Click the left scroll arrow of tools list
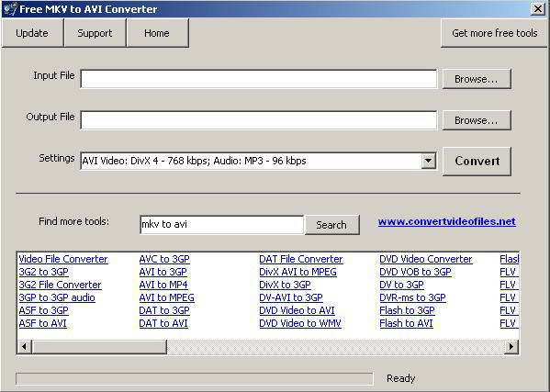550x392 pixels. click(24, 347)
